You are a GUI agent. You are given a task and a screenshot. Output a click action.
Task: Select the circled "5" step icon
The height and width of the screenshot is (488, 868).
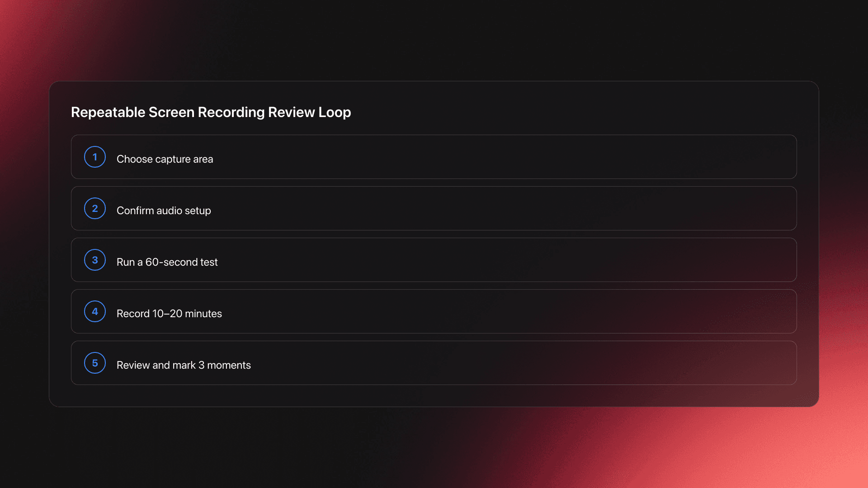pos(94,363)
